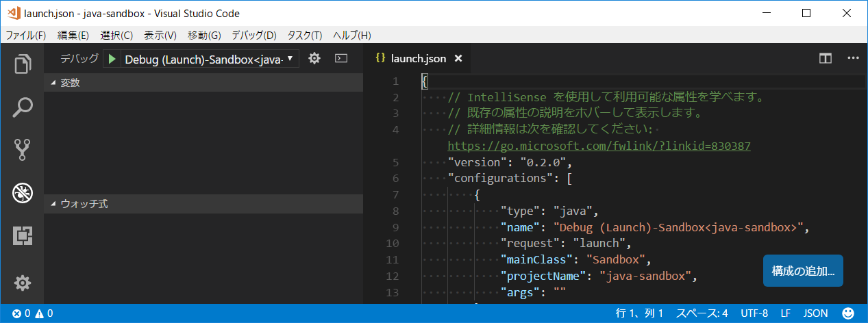Viewport: 868px width, 323px height.
Task: Open the Explorer view in activity bar
Action: [x=22, y=64]
